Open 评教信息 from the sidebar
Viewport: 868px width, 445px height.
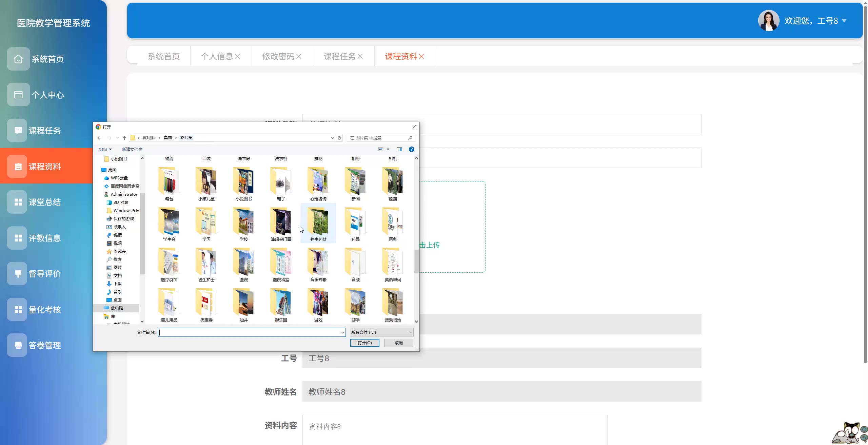44,238
